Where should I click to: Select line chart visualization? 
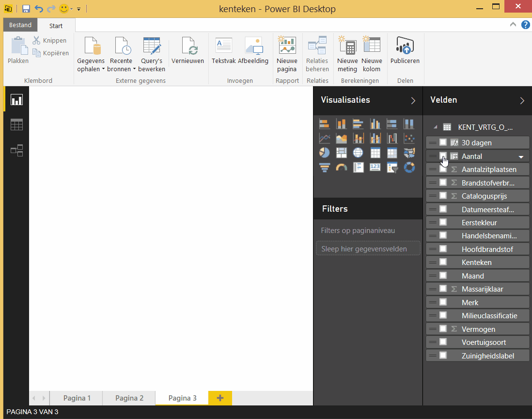324,139
